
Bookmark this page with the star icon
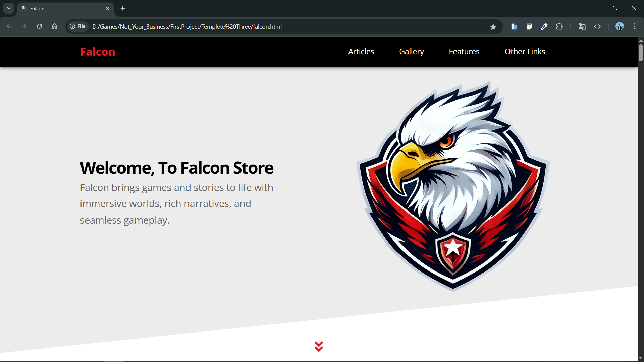tap(493, 27)
